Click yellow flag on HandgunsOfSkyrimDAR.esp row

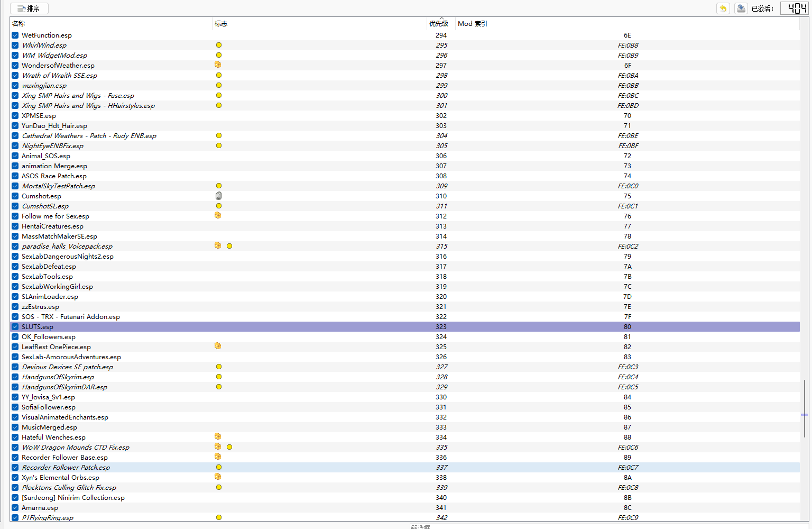coord(219,387)
